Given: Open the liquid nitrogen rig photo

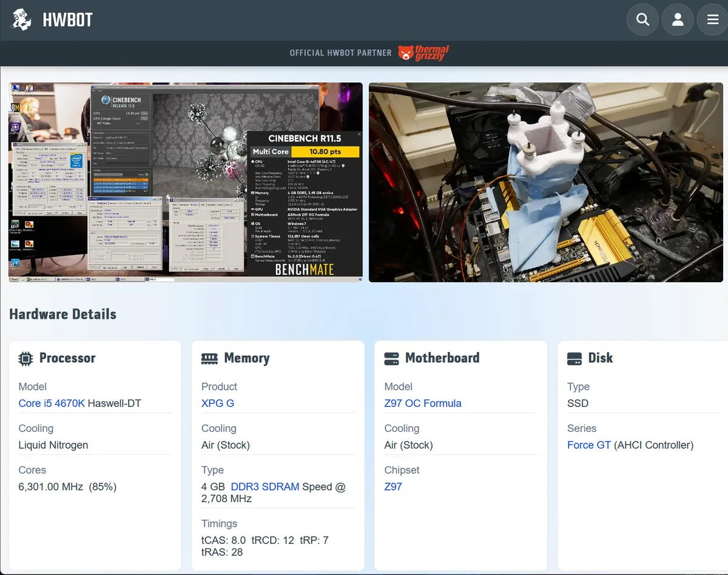Looking at the screenshot, I should click(x=546, y=182).
